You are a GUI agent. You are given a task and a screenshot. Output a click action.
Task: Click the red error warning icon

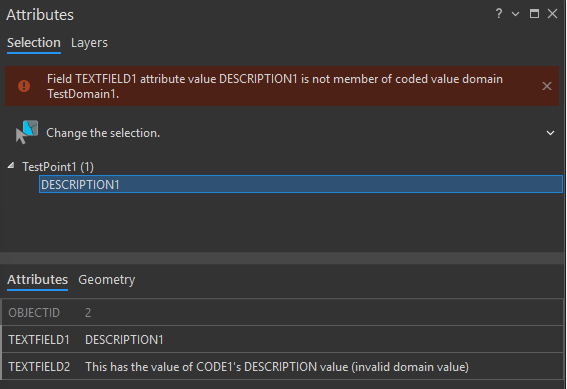[x=24, y=86]
